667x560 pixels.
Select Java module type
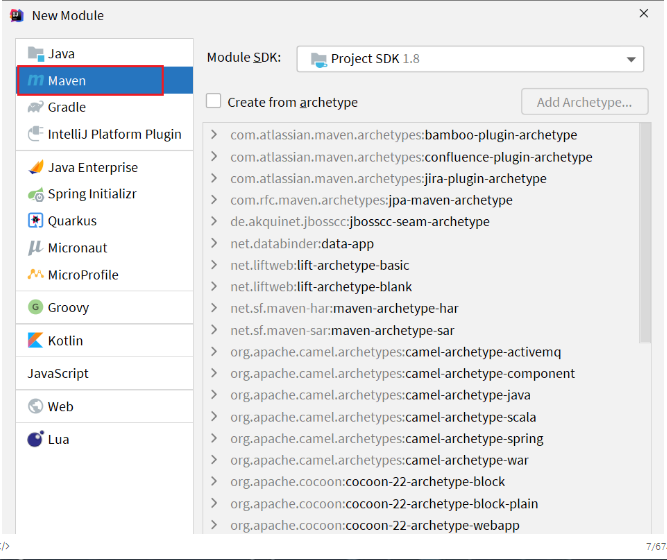point(105,54)
